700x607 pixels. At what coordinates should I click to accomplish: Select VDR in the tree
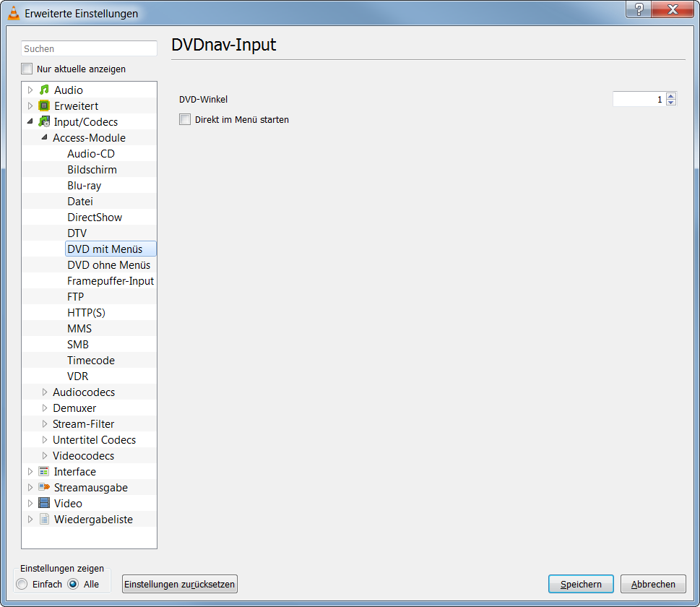78,376
